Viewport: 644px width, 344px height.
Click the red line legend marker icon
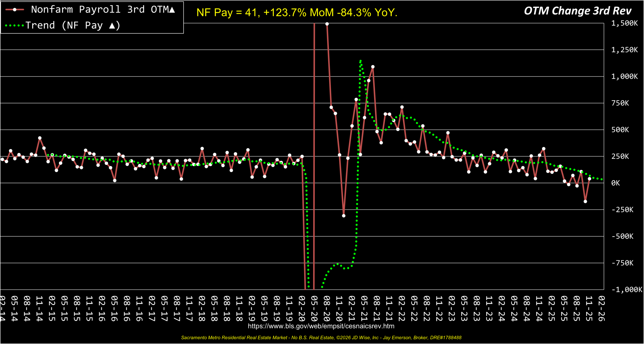click(15, 10)
